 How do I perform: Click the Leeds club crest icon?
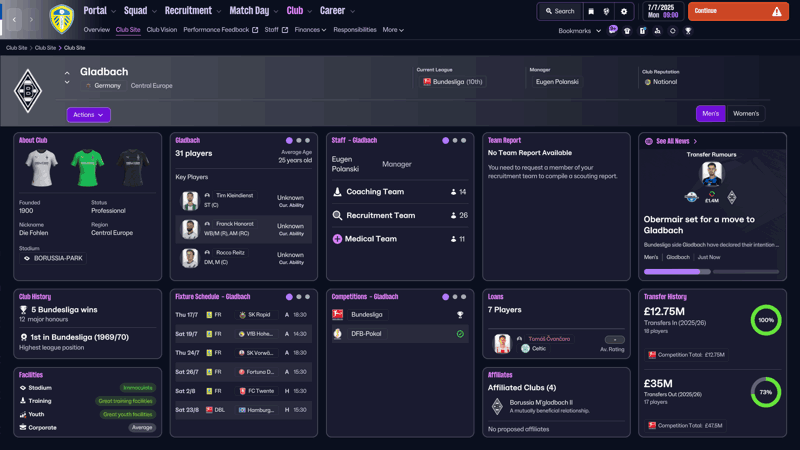61,19
